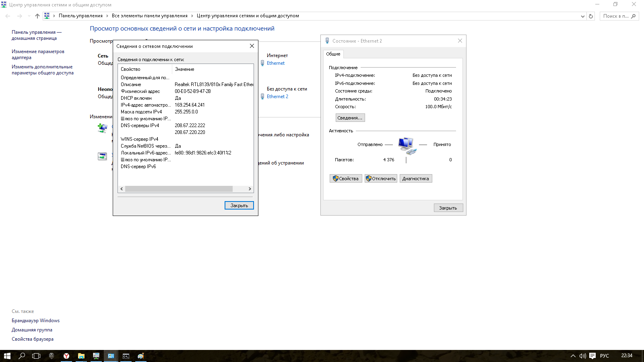Select the 'Физический адрес' row

click(186, 91)
